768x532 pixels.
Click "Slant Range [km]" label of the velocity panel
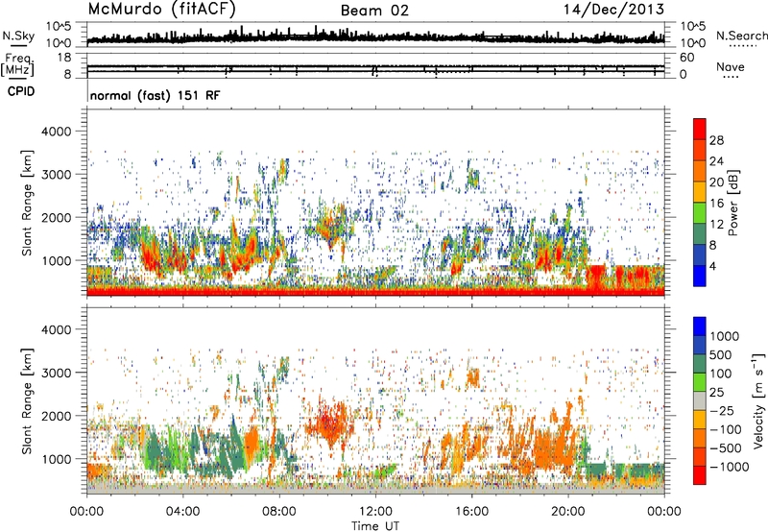(x=27, y=400)
